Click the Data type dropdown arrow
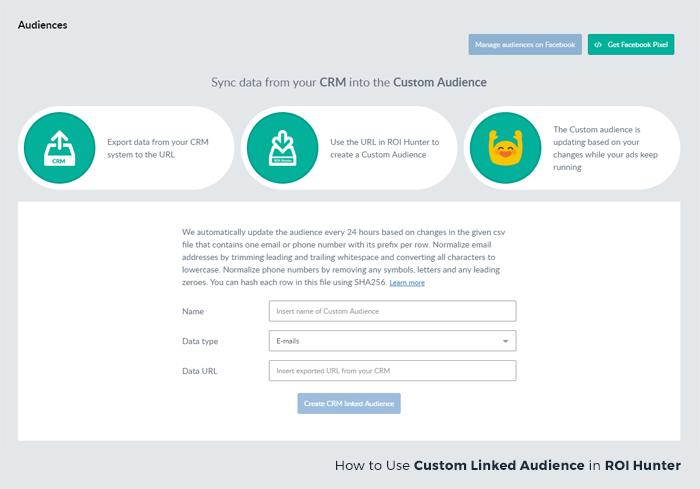This screenshot has height=489, width=700. (x=505, y=341)
